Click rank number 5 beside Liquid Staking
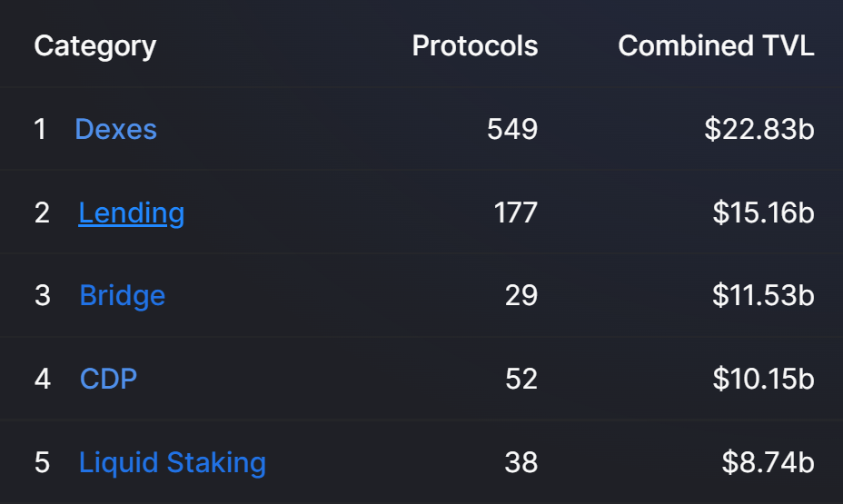Viewport: 843px width, 504px height. (x=42, y=462)
